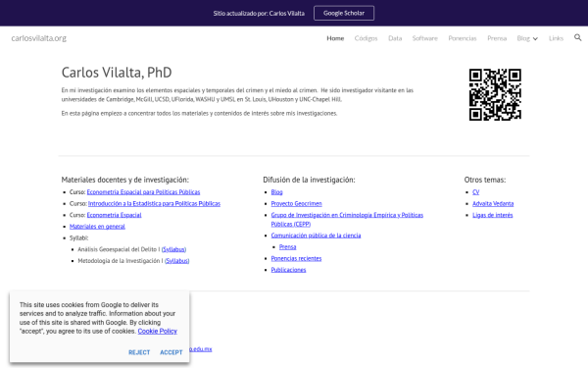This screenshot has width=588, height=368.
Task: Click 'Sitio actualizado por: Carlos Vilalta' text
Action: click(x=259, y=14)
